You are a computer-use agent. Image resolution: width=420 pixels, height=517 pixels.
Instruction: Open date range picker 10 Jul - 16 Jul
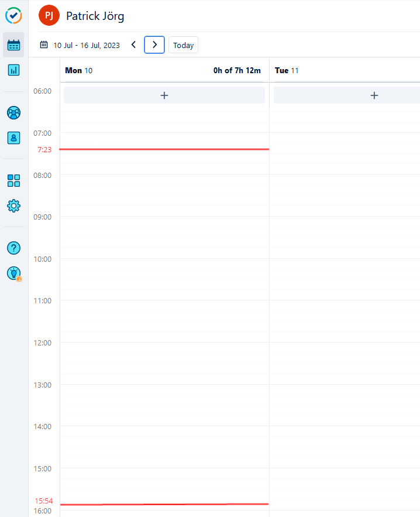(80, 45)
